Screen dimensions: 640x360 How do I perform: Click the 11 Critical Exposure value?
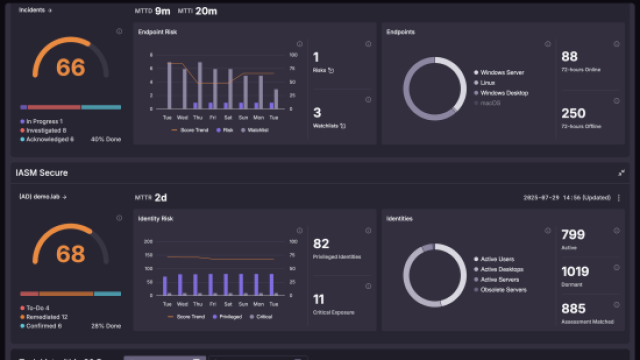coord(318,300)
